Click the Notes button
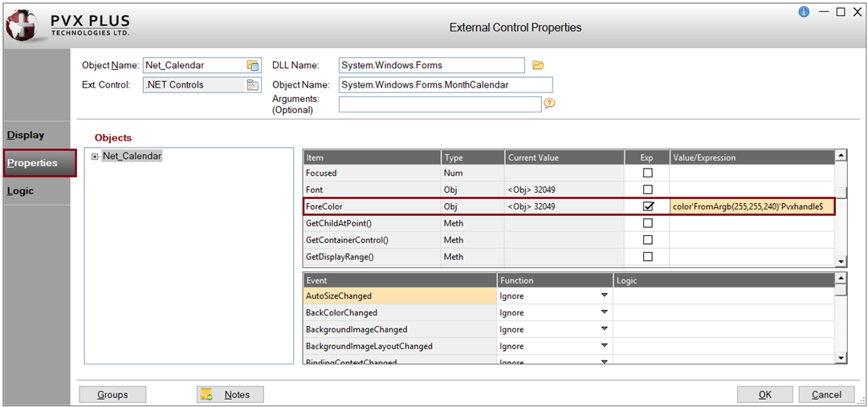Screen dimensions: 868x407 pos(230,394)
